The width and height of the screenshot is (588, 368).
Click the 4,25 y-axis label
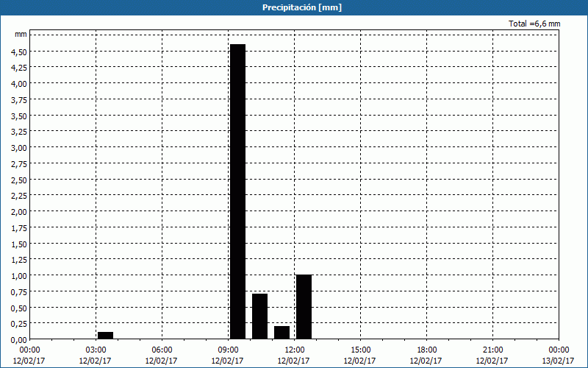[19, 68]
